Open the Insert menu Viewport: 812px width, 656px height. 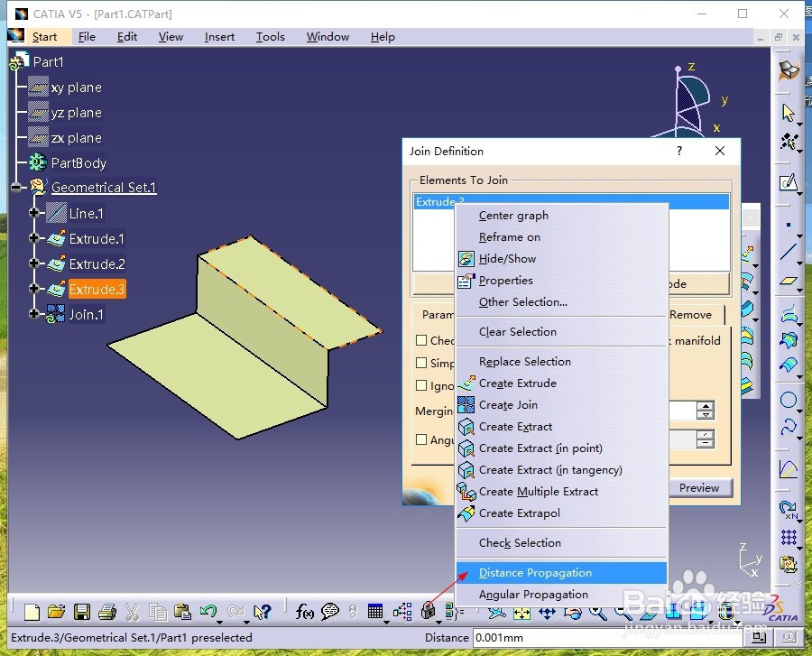coord(219,37)
